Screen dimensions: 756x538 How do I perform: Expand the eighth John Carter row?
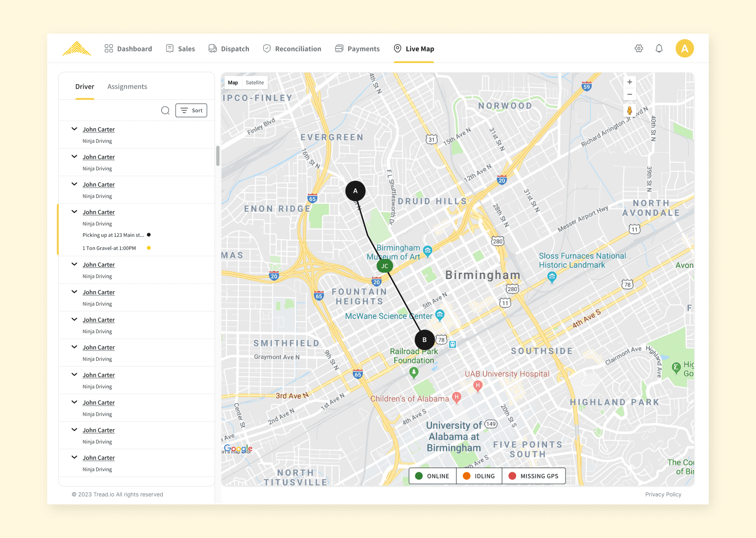tap(75, 347)
